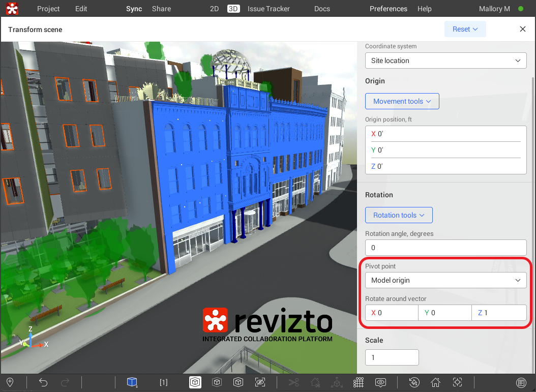Toggle the crossed-out eye hidden objects mode
The image size is (536, 392).
click(260, 382)
